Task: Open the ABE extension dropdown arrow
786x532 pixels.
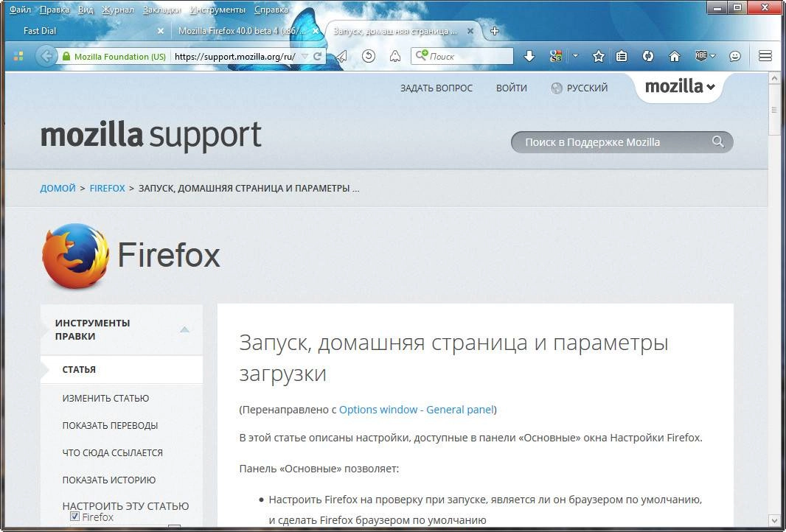Action: coord(713,56)
